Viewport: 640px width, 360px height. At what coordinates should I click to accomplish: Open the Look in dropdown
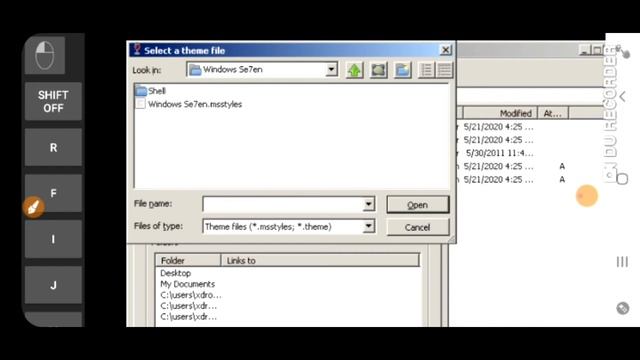click(x=331, y=69)
